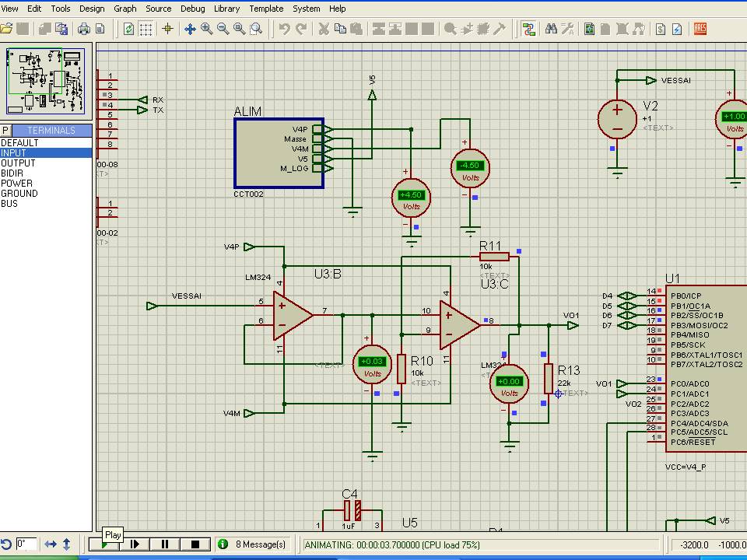Screen dimensions: 747x560
Task: Click the schematic overview thumbnail
Action: [x=45, y=81]
